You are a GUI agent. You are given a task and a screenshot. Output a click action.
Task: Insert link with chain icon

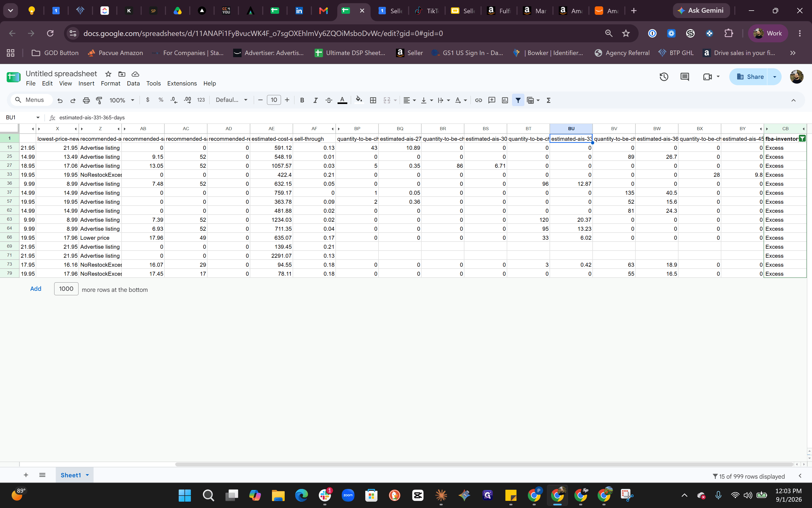pos(478,100)
